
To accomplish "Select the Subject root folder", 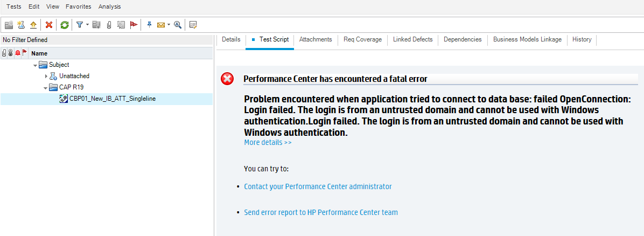I will [x=59, y=65].
